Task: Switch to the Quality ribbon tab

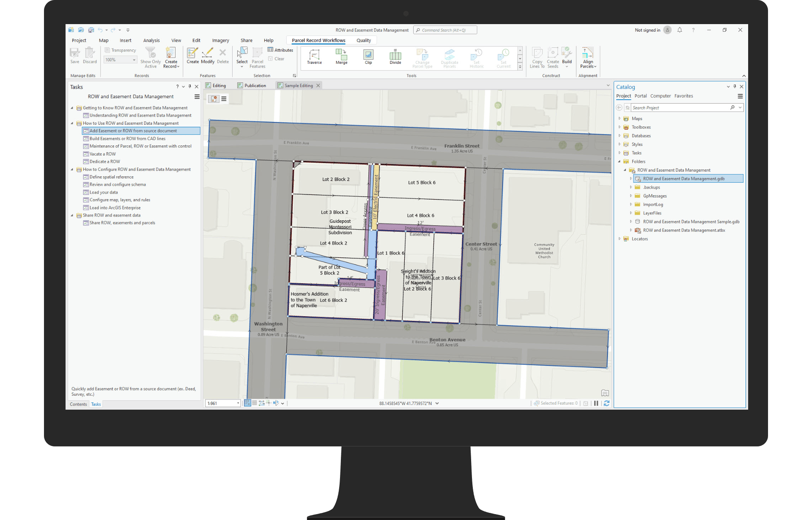Action: click(x=363, y=40)
